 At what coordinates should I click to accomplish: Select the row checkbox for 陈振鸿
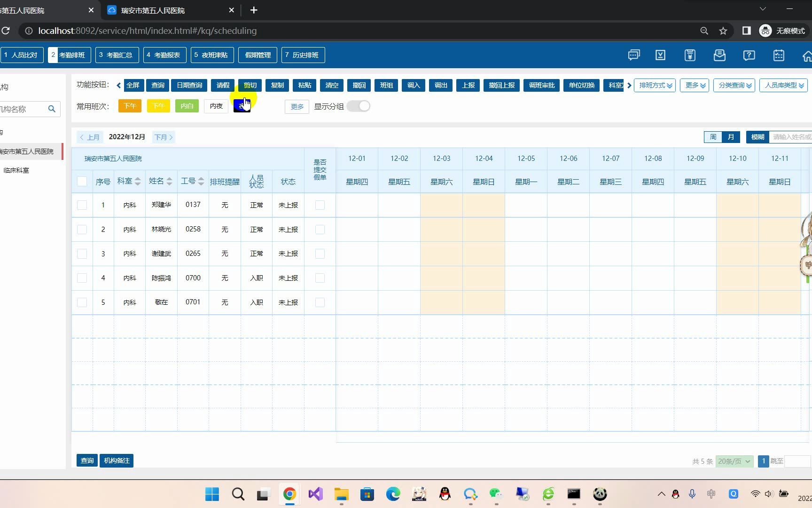[82, 278]
